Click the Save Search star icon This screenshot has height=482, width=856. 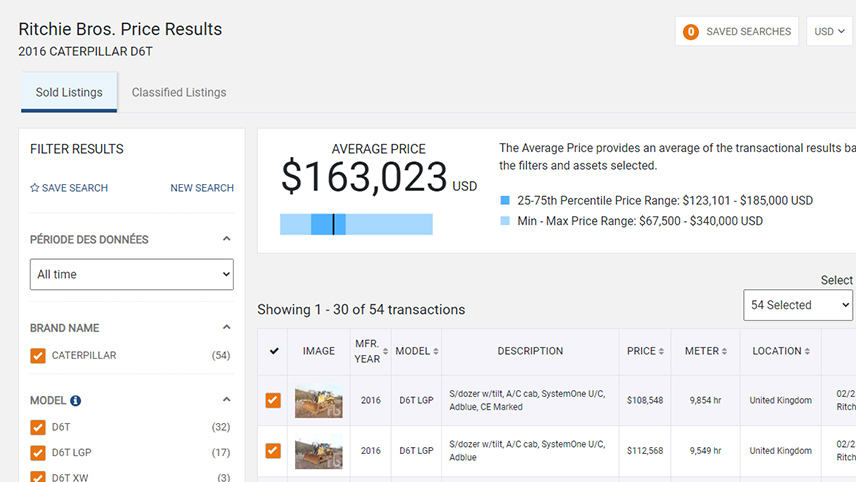[34, 188]
